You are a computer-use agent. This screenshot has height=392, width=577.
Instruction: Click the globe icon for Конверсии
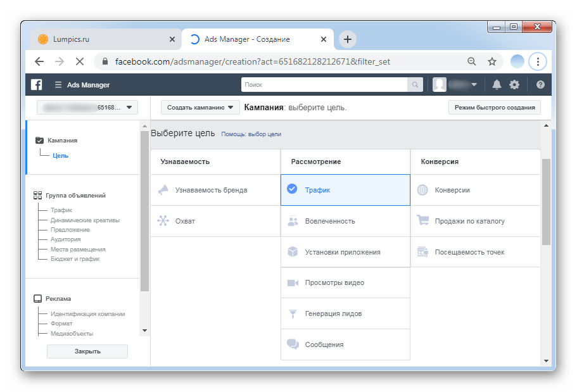[x=422, y=190]
